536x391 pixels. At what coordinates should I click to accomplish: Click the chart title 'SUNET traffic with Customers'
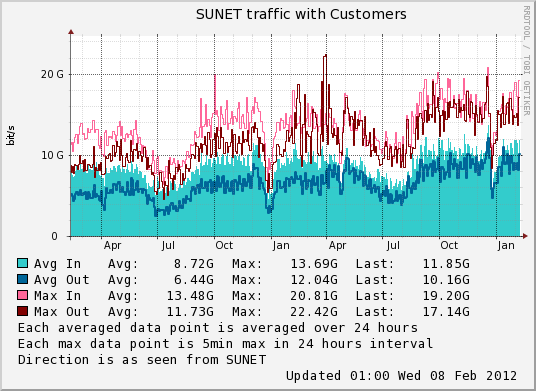301,14
